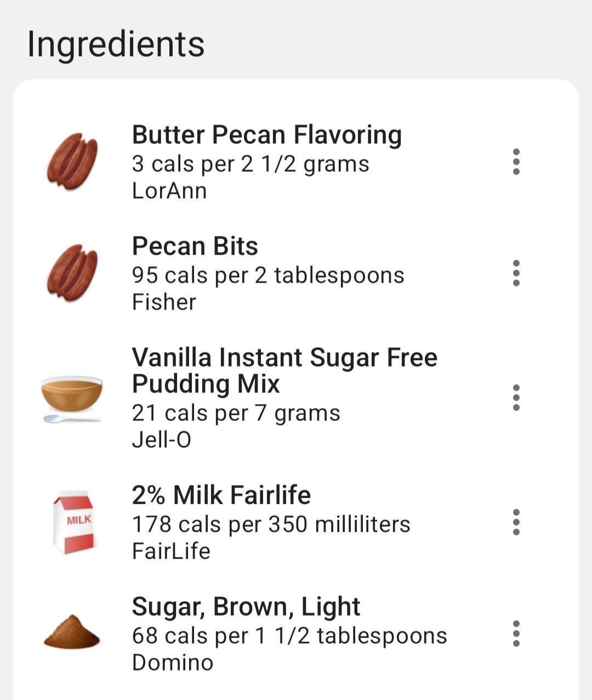Select the Butter Pecan Flavoring ingredient title
Screen dimensions: 592x700
coord(267,134)
